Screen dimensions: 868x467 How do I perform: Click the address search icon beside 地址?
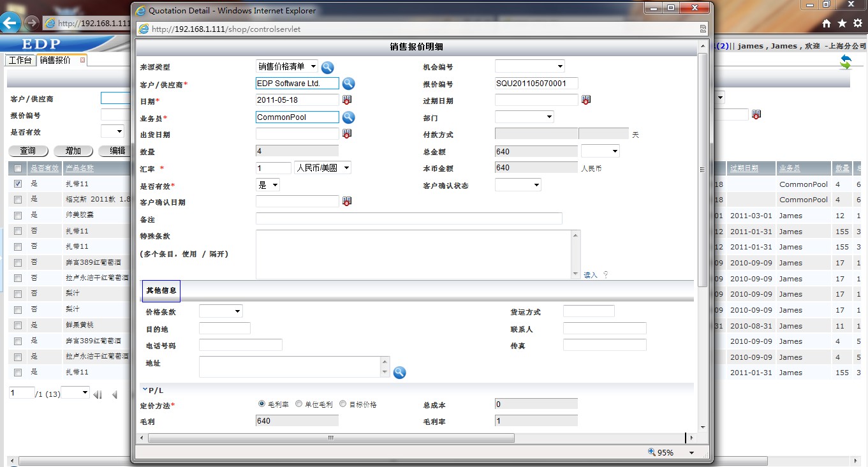tap(399, 373)
